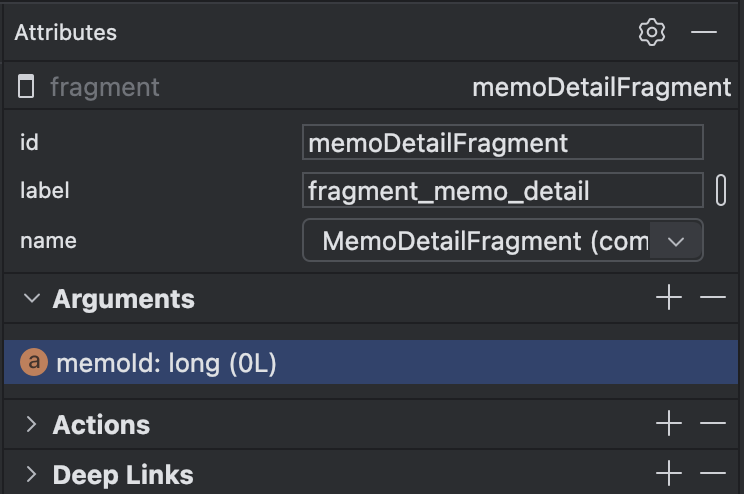The width and height of the screenshot is (744, 494).
Task: Add a new deep link with the plus icon
Action: (x=668, y=474)
